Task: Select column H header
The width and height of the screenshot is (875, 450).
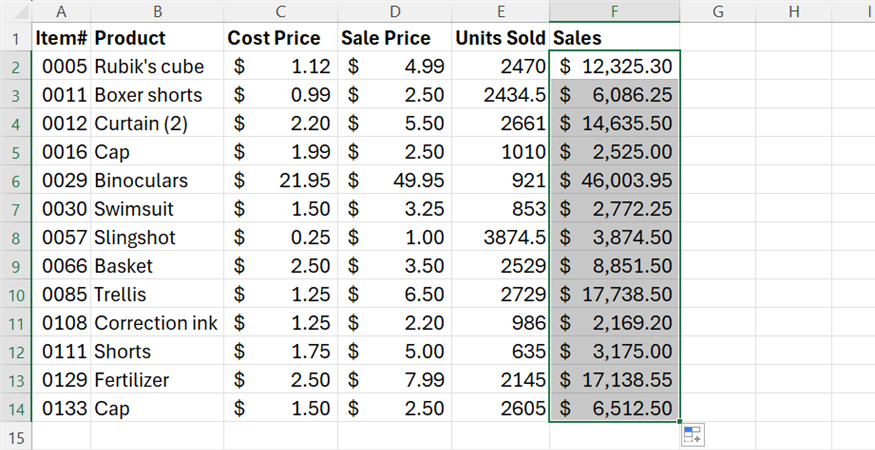Action: point(794,11)
